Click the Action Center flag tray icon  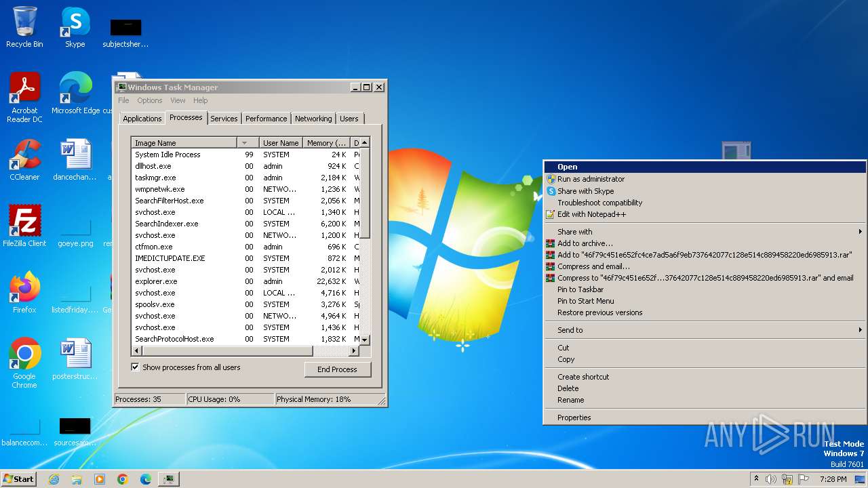[804, 479]
